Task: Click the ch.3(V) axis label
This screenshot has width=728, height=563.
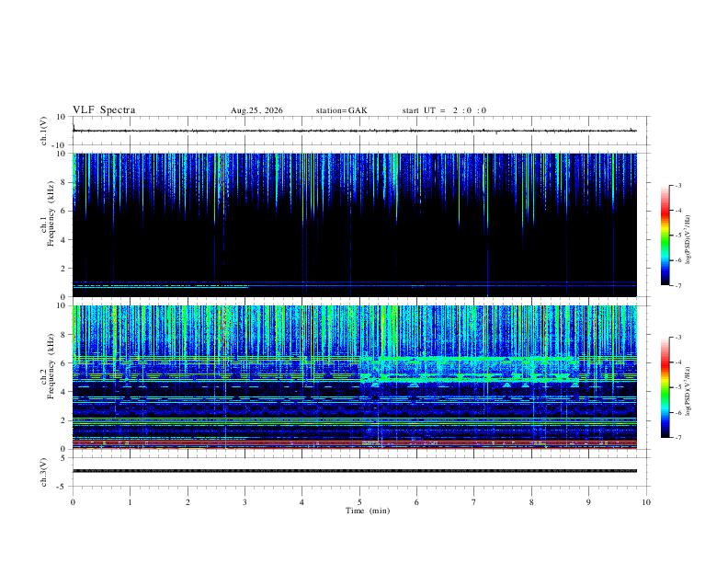Action: pos(44,472)
